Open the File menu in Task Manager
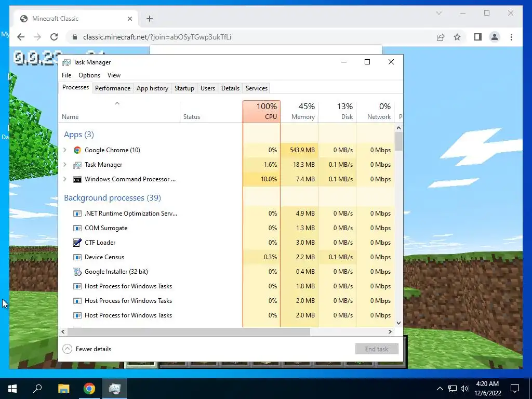This screenshot has width=532, height=399. [x=66, y=75]
